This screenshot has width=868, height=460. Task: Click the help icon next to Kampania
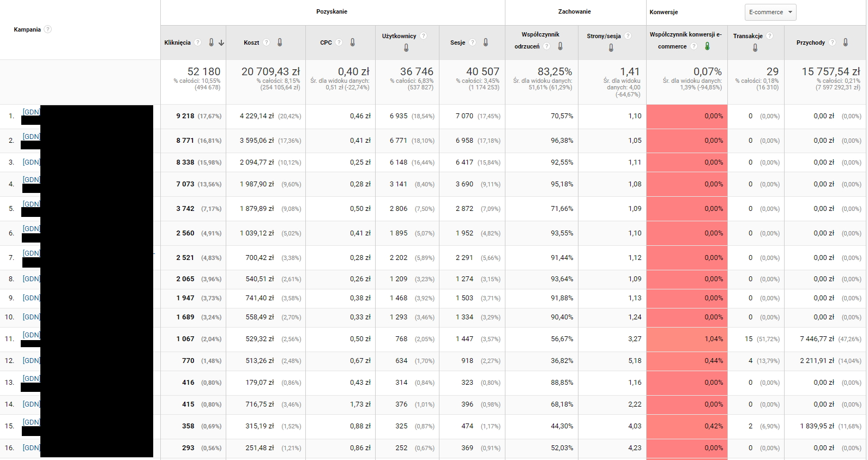[48, 29]
